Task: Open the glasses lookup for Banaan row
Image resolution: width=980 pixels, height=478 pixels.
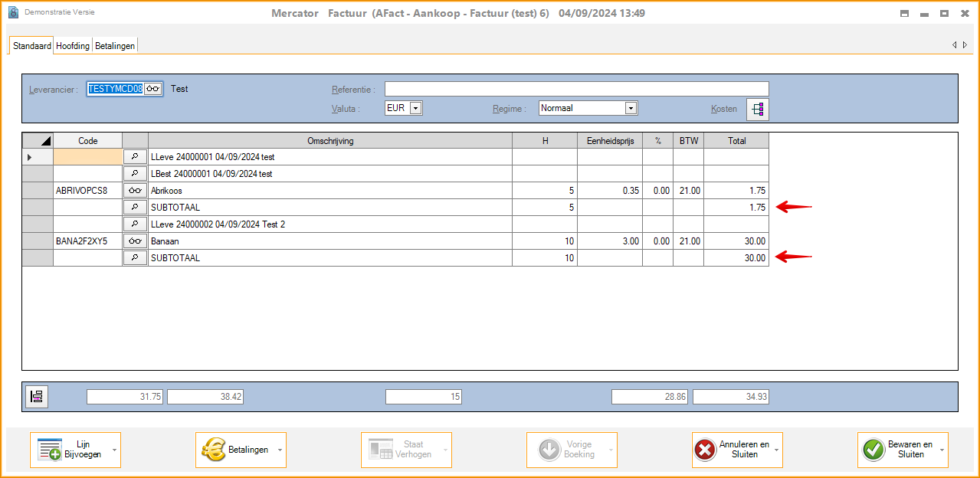Action: (x=135, y=241)
